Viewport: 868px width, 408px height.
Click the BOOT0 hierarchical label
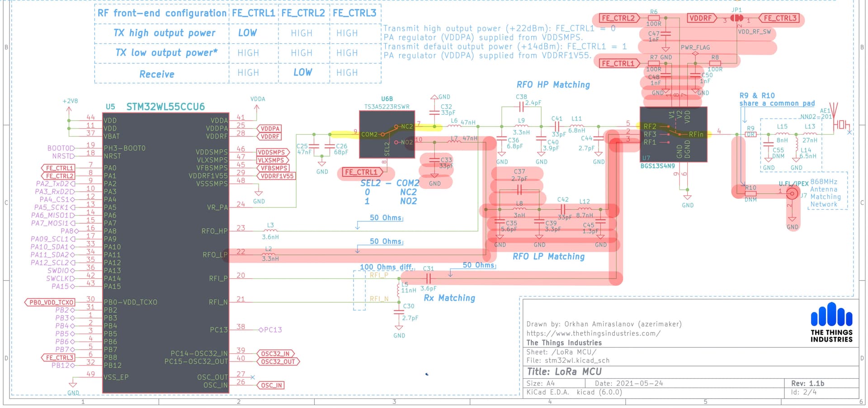click(x=61, y=148)
